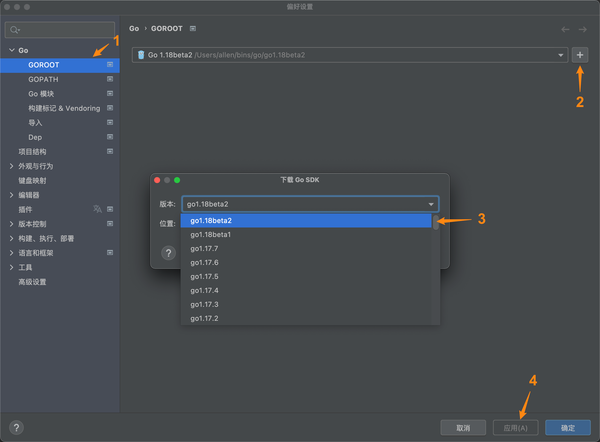The image size is (600, 442).
Task: Select go1.17.3 version entry
Action: (x=306, y=304)
